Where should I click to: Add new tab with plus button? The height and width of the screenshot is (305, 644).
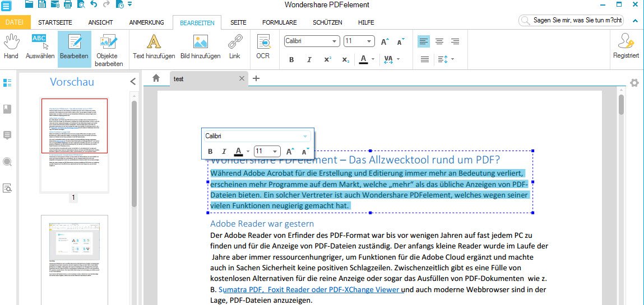[256, 78]
